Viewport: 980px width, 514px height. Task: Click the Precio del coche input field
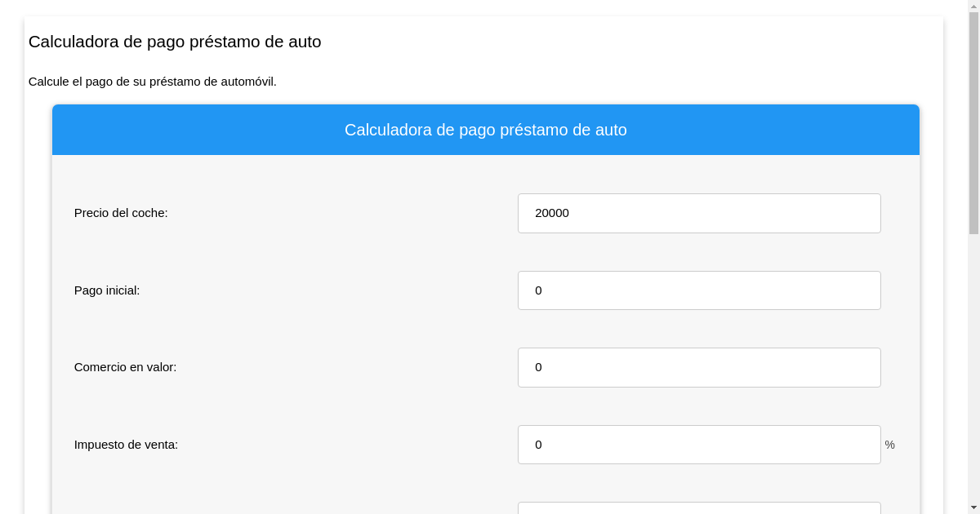(699, 213)
